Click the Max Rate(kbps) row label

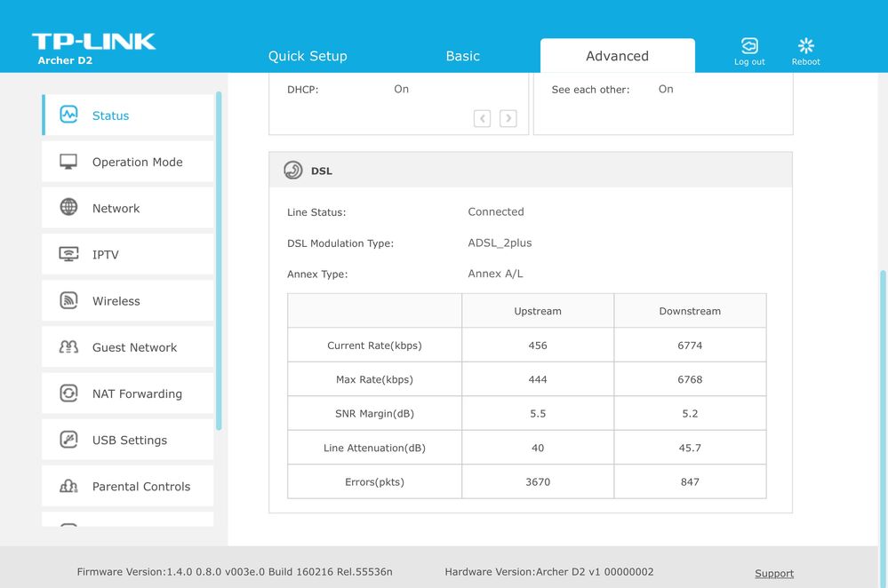pos(374,379)
